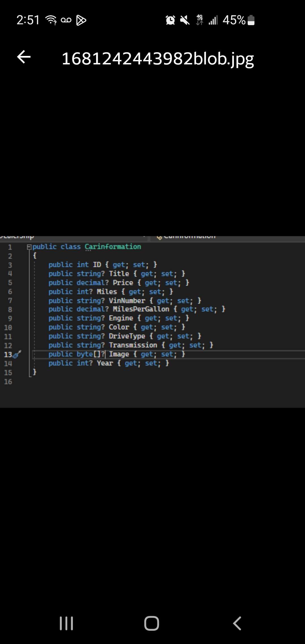This screenshot has height=644, width=305.
Task: Tap the muted sound icon in status bar
Action: pyautogui.click(x=185, y=20)
